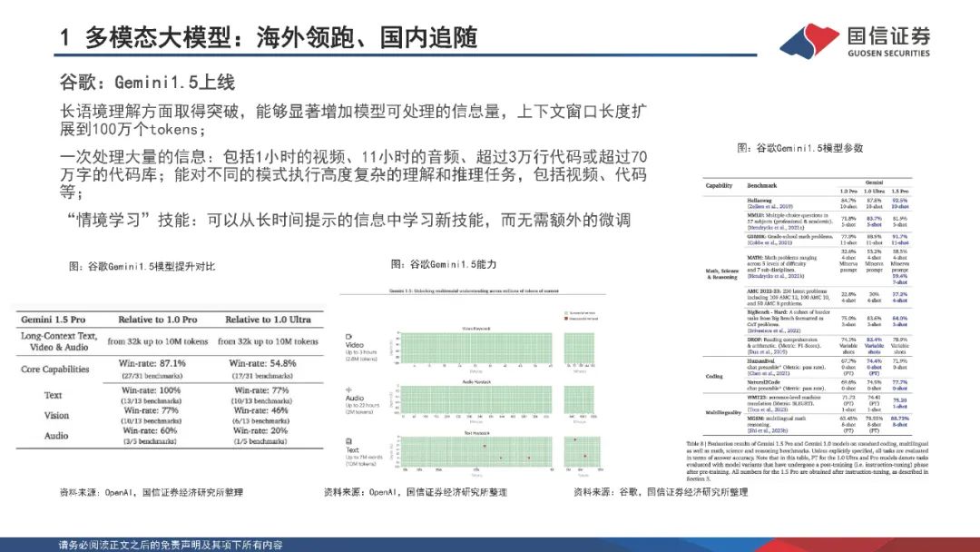Click the line starting "“情境学习”技能"
This screenshot has width=980, height=552.
pos(348,220)
